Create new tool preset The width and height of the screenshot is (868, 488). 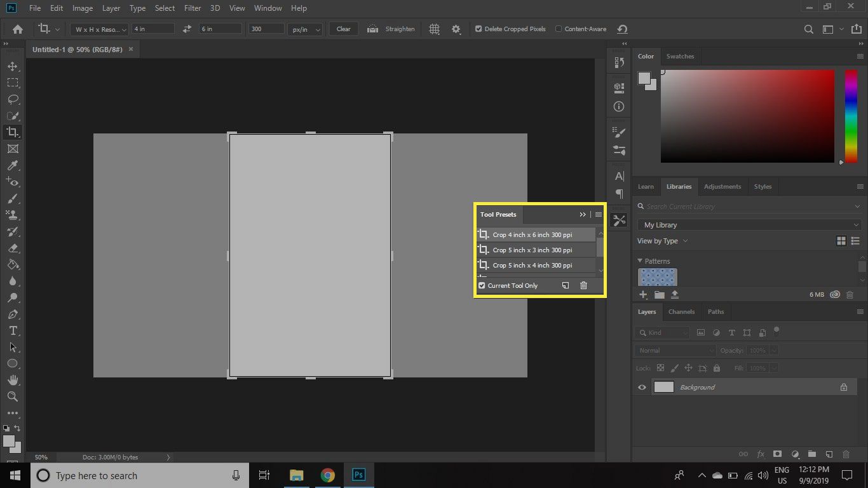click(565, 285)
